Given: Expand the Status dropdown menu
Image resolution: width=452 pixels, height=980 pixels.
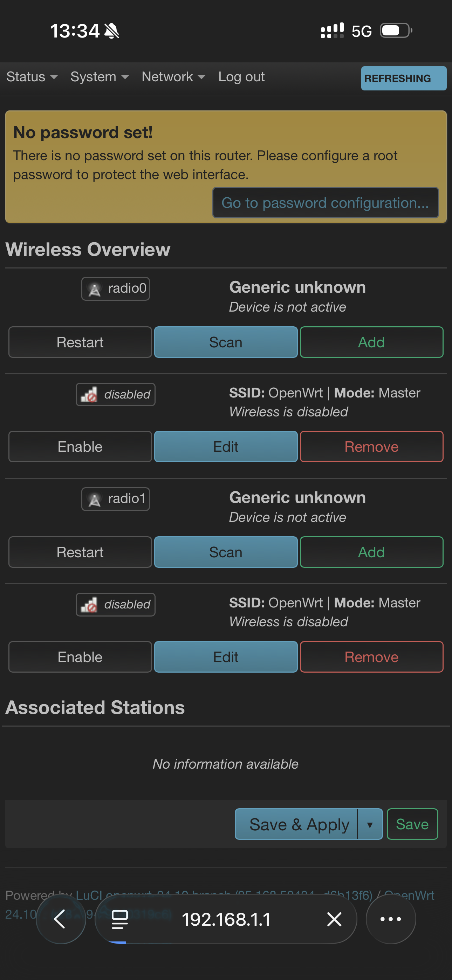Looking at the screenshot, I should (x=32, y=77).
